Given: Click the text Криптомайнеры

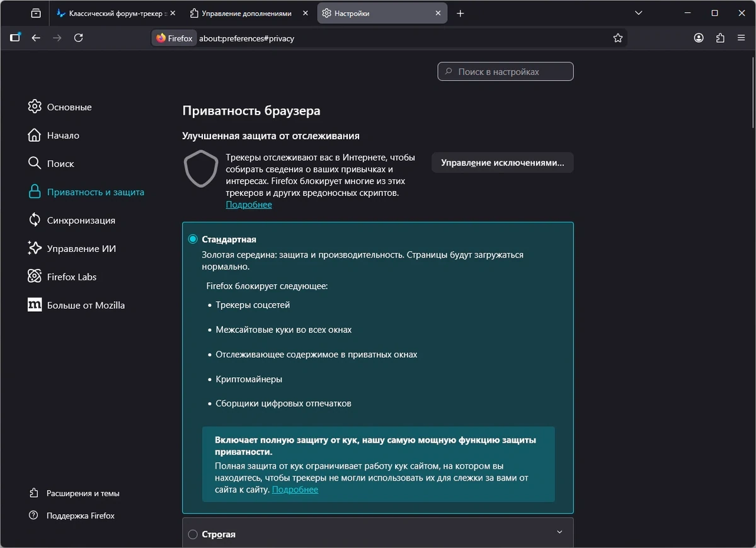Looking at the screenshot, I should click(x=249, y=379).
